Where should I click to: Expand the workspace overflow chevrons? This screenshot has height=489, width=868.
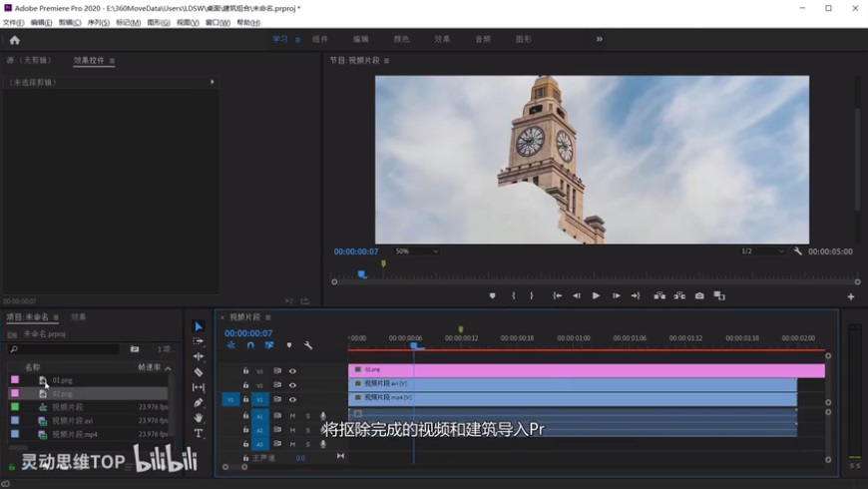tap(599, 39)
